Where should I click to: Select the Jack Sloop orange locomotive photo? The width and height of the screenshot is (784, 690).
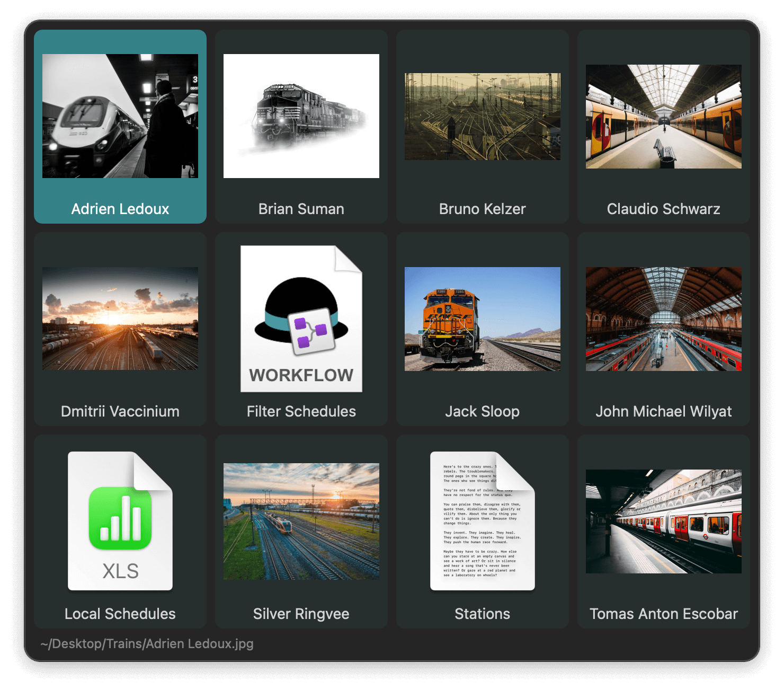click(482, 319)
